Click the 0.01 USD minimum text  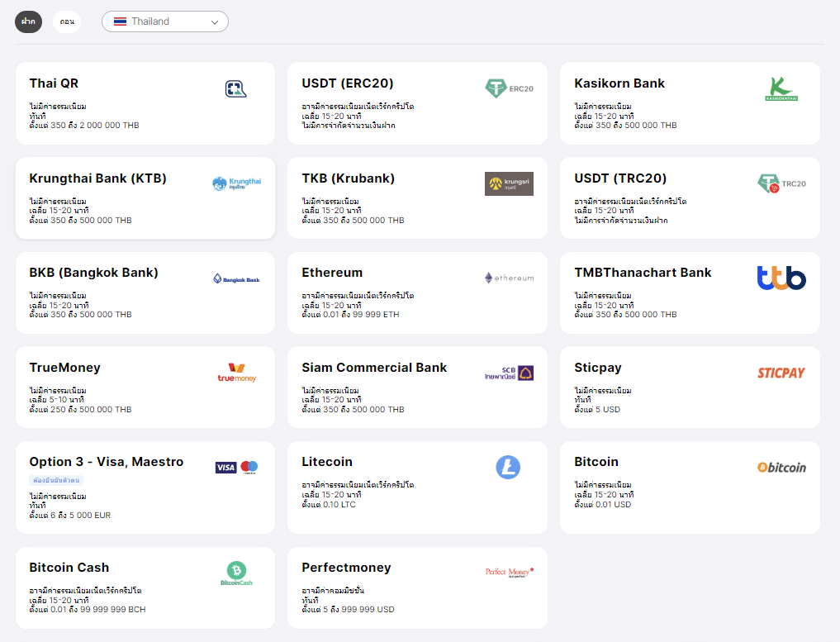point(603,504)
